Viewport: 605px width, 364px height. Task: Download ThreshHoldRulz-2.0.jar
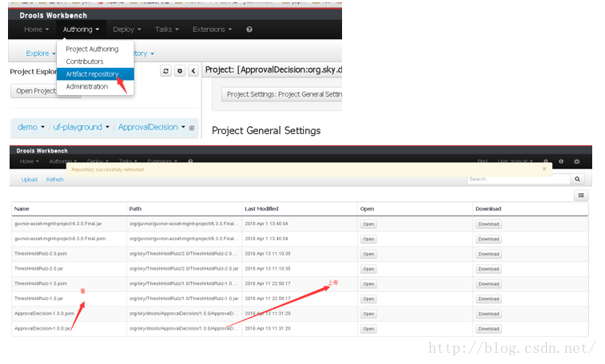[x=488, y=269]
